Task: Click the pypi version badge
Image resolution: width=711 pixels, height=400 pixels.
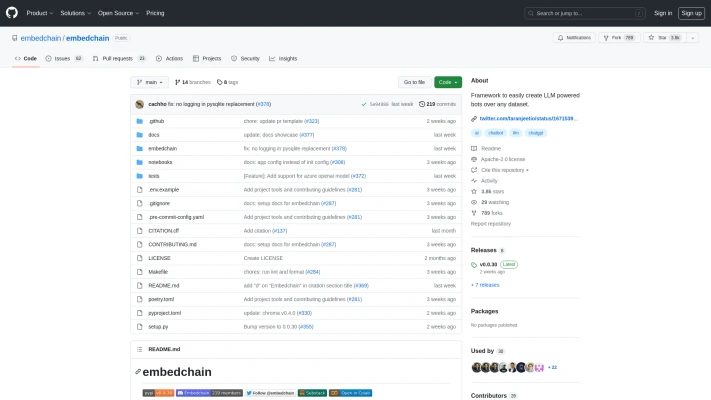Action: point(158,393)
